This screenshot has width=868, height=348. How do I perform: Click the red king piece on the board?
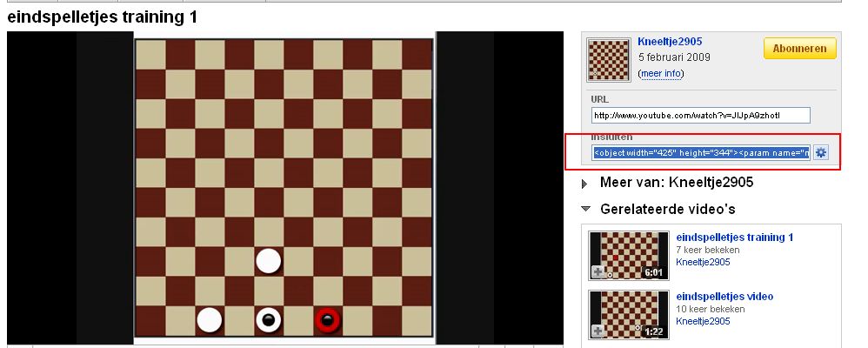tap(328, 320)
